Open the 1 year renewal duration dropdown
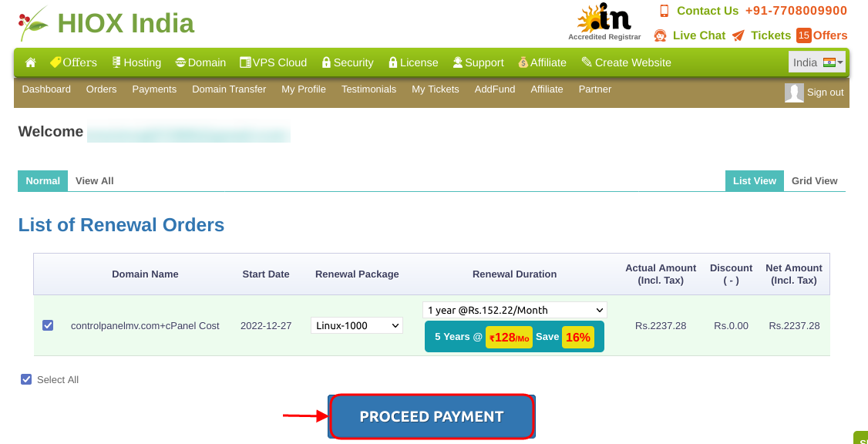868x444 pixels. point(515,310)
